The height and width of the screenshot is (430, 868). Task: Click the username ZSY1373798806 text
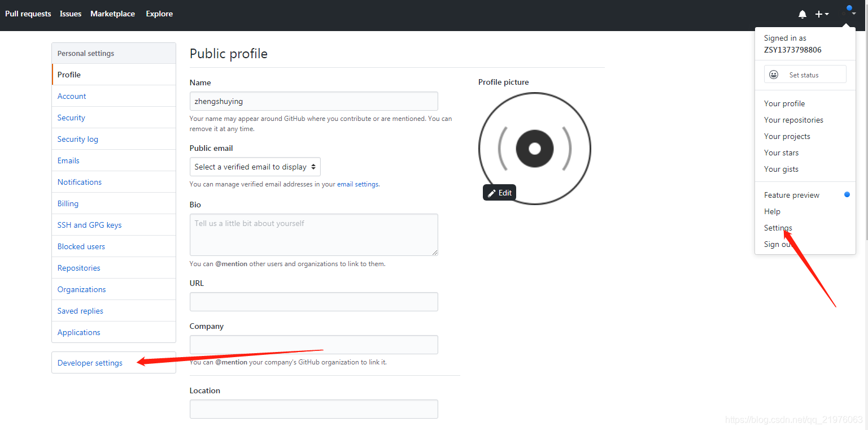coord(793,50)
